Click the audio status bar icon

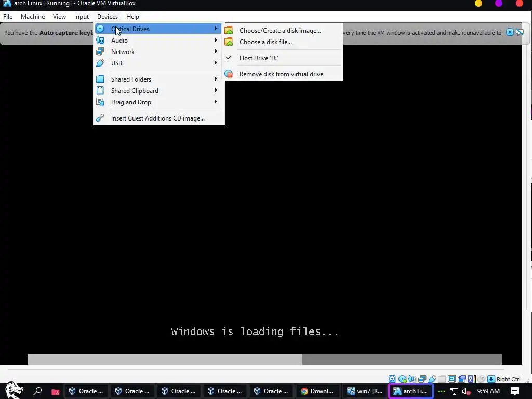pyautogui.click(x=412, y=379)
